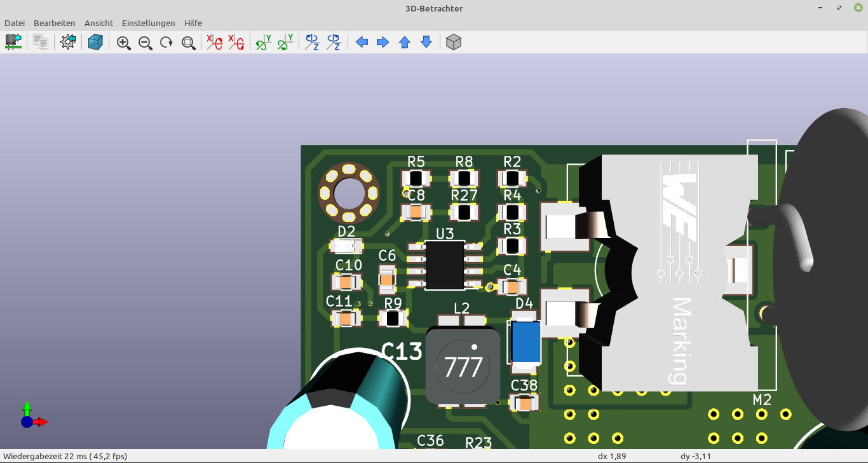Expand the Einstellungen menu
Screen dimensions: 868x463
(x=148, y=23)
